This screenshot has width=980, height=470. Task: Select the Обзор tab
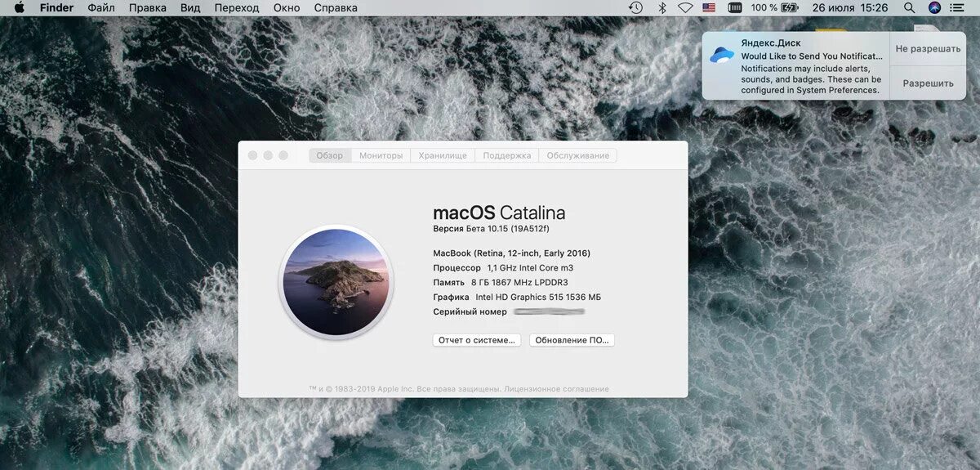tap(330, 155)
